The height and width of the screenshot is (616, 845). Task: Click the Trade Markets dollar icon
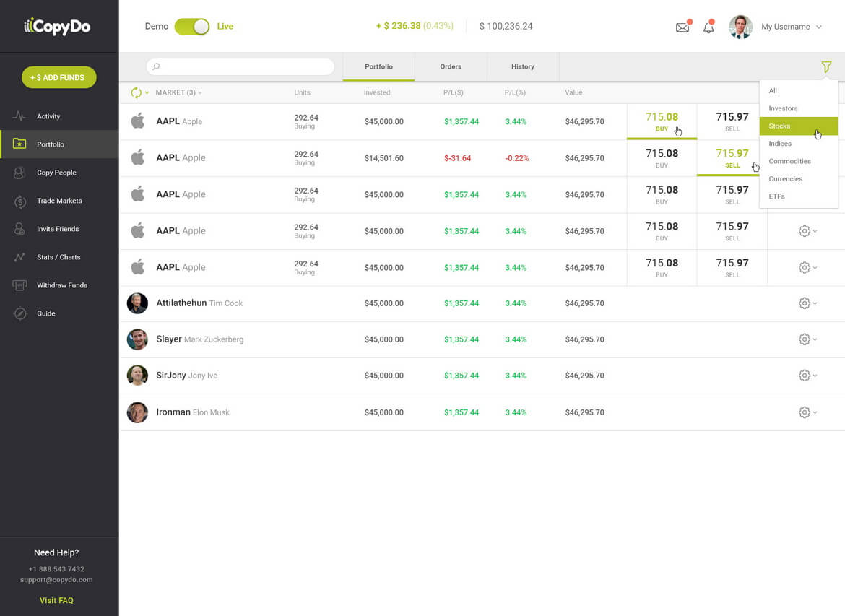20,201
